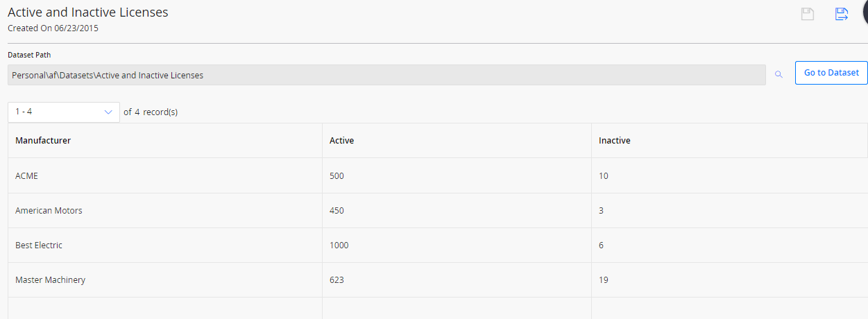
Task: Select the American Motors row cell
Action: point(165,211)
